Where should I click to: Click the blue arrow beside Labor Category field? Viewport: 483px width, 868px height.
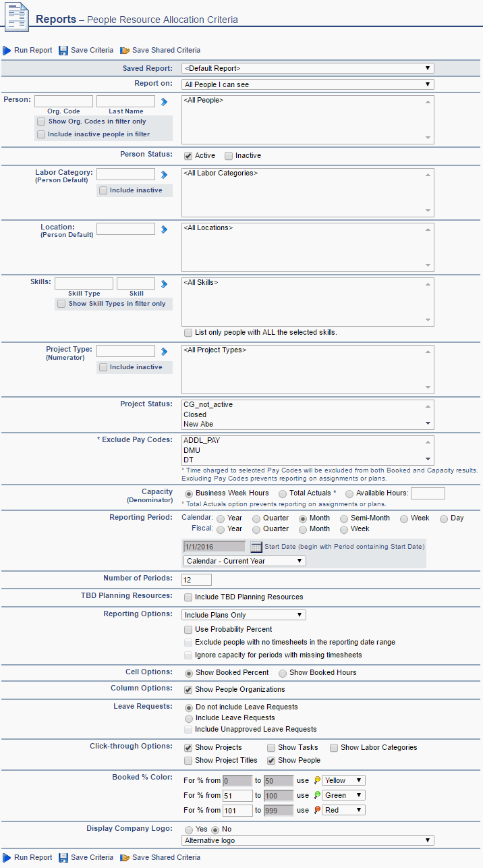[163, 175]
